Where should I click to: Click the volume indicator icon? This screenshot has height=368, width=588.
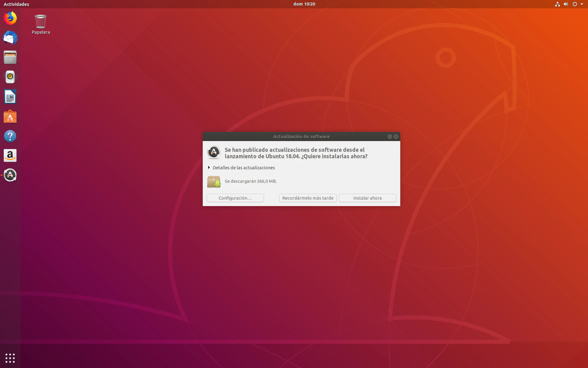point(566,4)
